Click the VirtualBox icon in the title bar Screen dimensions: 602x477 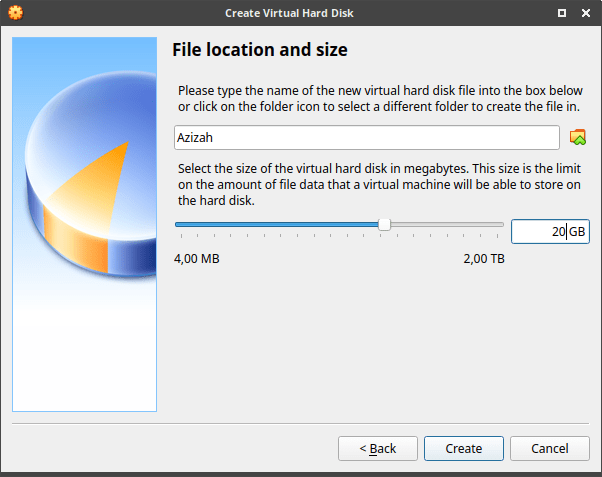(14, 13)
